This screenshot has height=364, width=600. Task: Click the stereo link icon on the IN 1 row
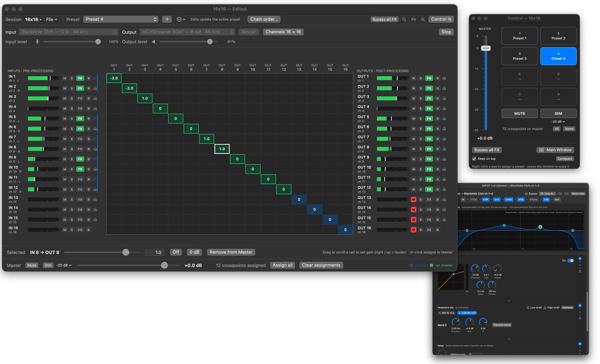(x=95, y=78)
